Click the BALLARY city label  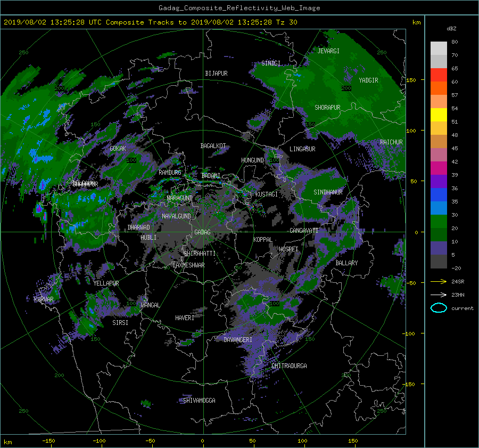pyautogui.click(x=346, y=263)
